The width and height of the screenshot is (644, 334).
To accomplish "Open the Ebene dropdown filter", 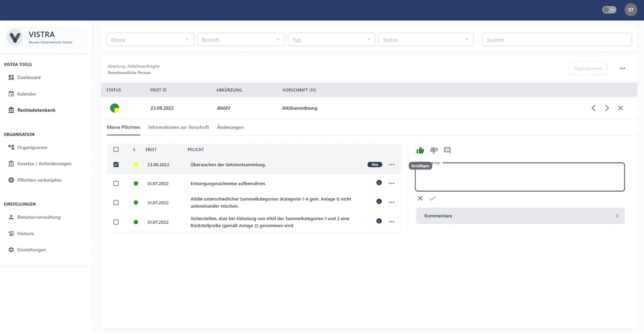I will click(x=150, y=40).
